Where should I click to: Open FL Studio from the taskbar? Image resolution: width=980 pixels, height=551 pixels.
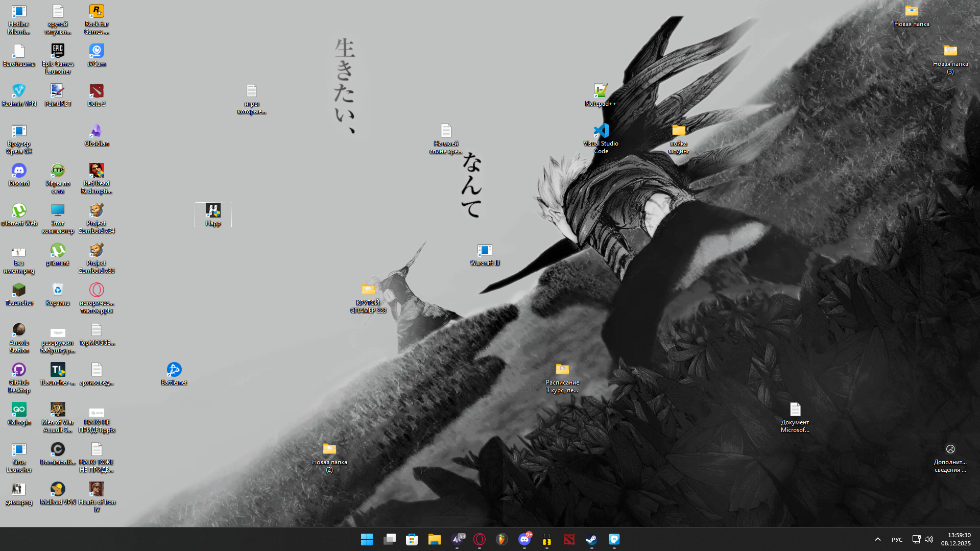(501, 539)
